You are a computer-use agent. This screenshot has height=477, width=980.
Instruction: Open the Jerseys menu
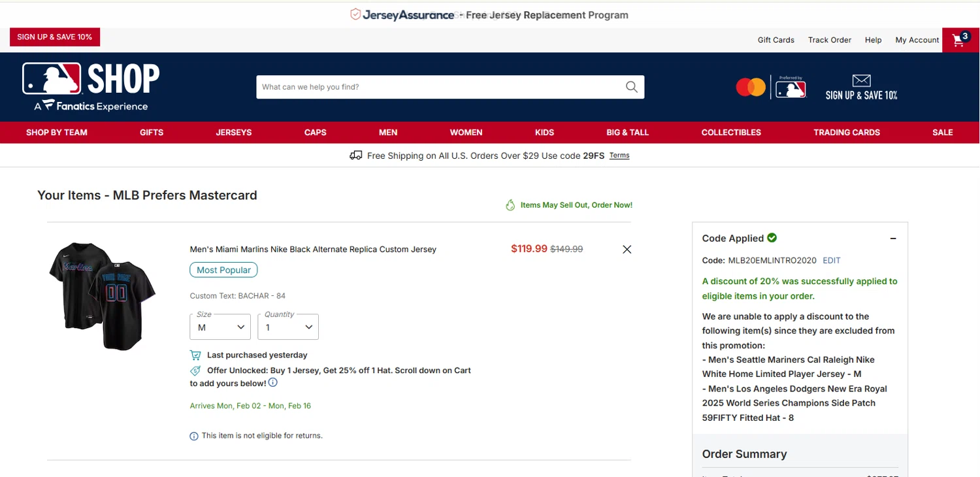234,132
